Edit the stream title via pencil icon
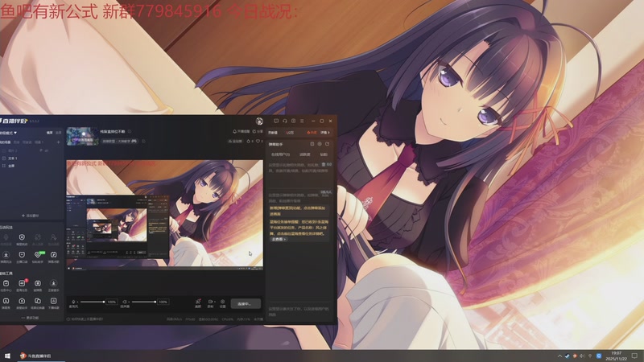 coord(130,132)
